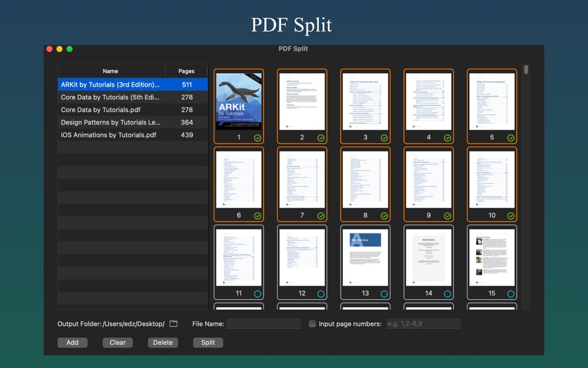Deselect page 7 checkmark circle

[321, 216]
